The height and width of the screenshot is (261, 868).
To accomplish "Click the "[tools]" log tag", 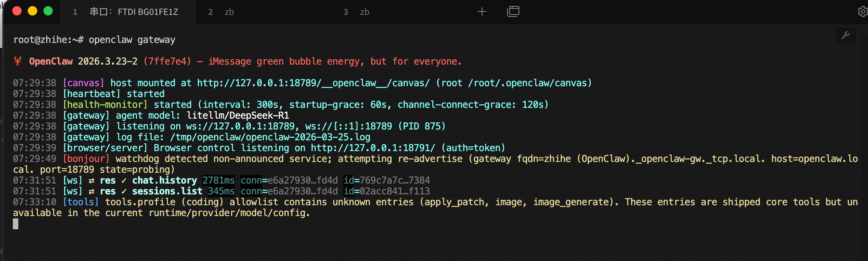I will click(x=81, y=202).
